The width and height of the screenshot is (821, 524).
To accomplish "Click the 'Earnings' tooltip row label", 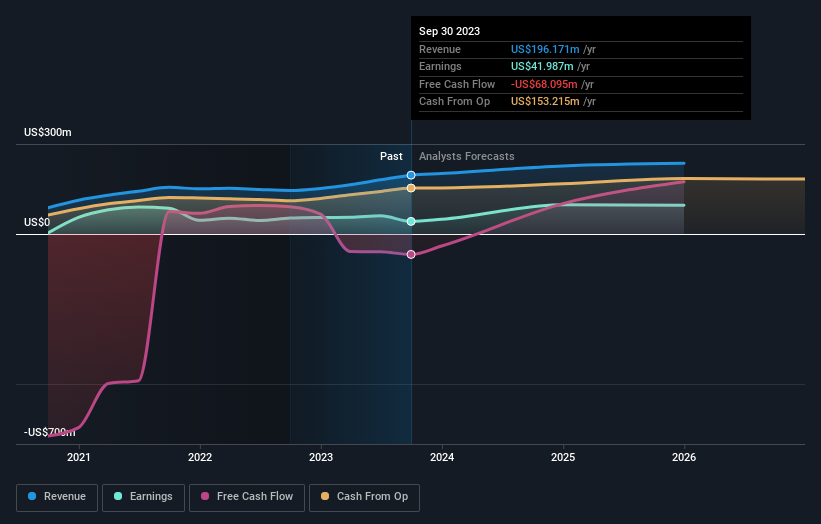I will point(440,66).
